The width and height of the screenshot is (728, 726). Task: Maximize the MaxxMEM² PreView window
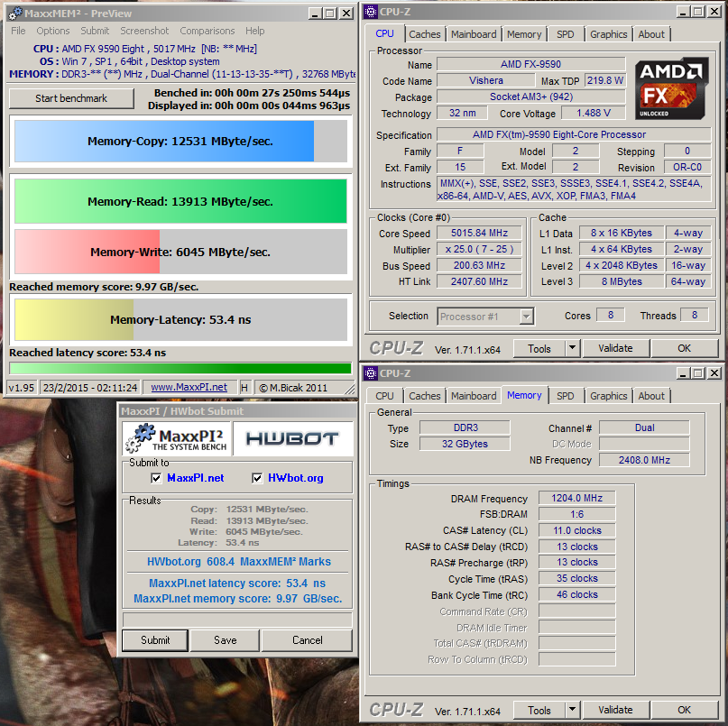[x=330, y=14]
